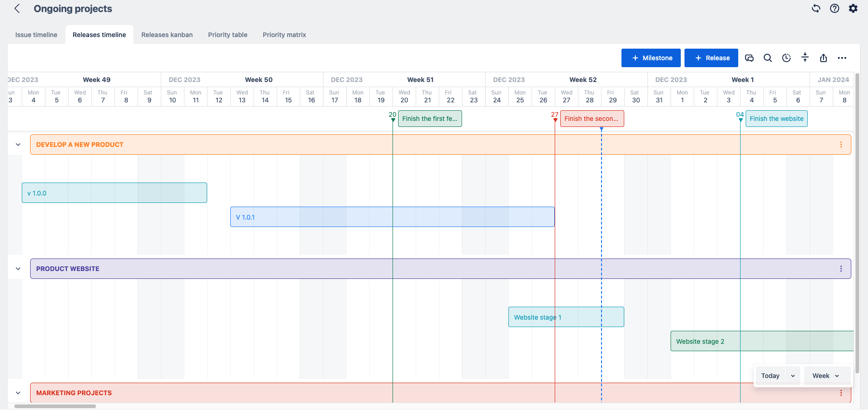Open the comments icon in toolbar
This screenshot has height=410, width=868.
click(749, 58)
